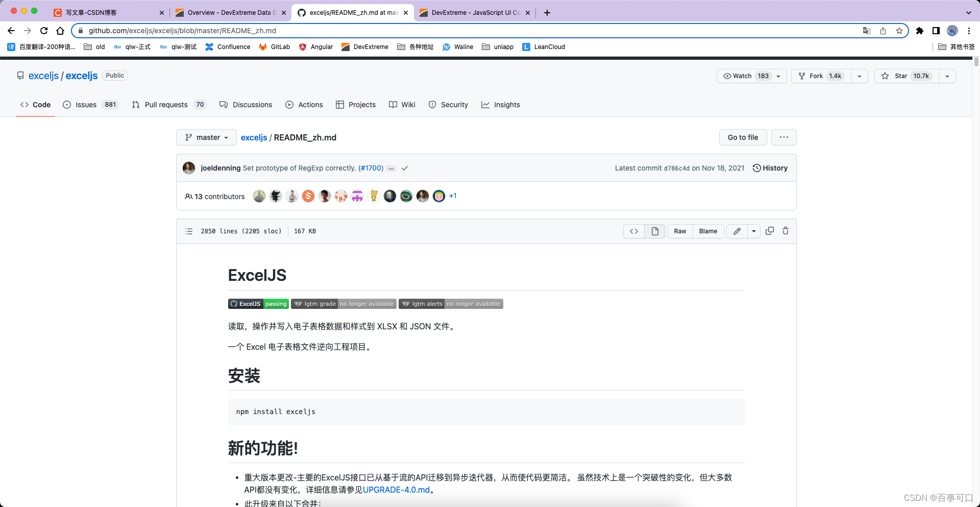Display the source blob view icon

point(634,231)
